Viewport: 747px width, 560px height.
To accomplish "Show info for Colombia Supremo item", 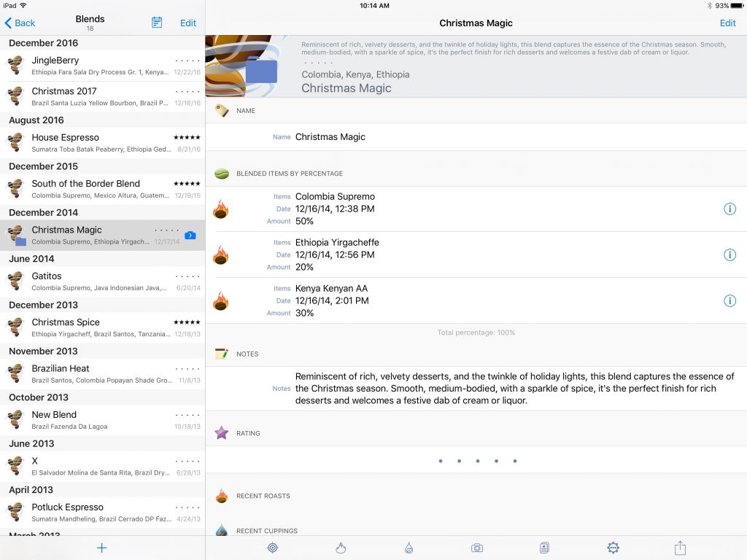I will point(729,209).
